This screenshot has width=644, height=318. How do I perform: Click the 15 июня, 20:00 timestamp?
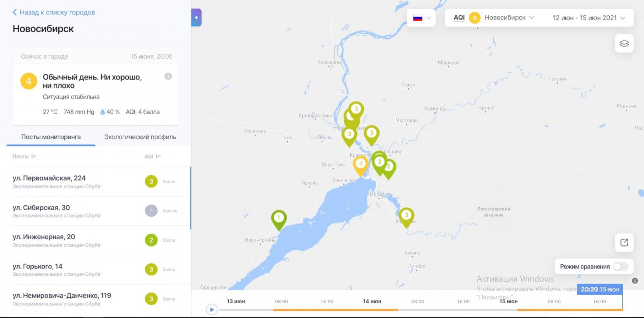click(152, 57)
